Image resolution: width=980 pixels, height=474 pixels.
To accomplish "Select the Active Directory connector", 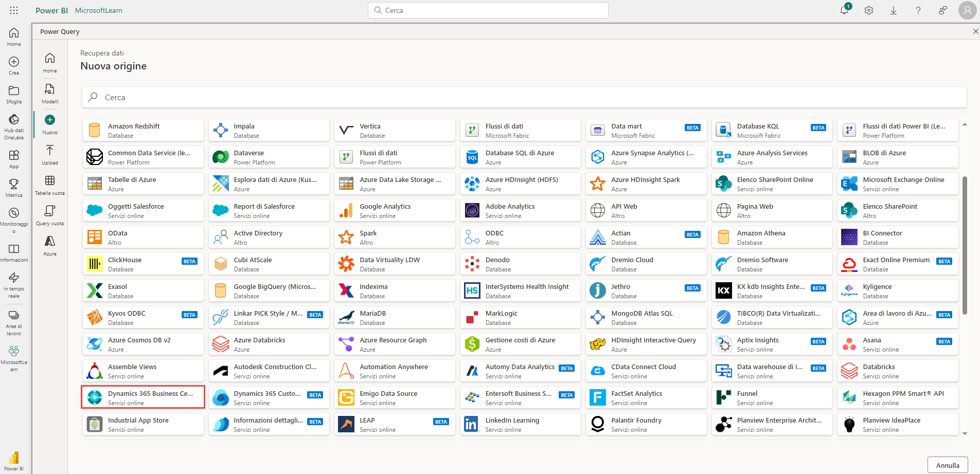I will (x=269, y=237).
